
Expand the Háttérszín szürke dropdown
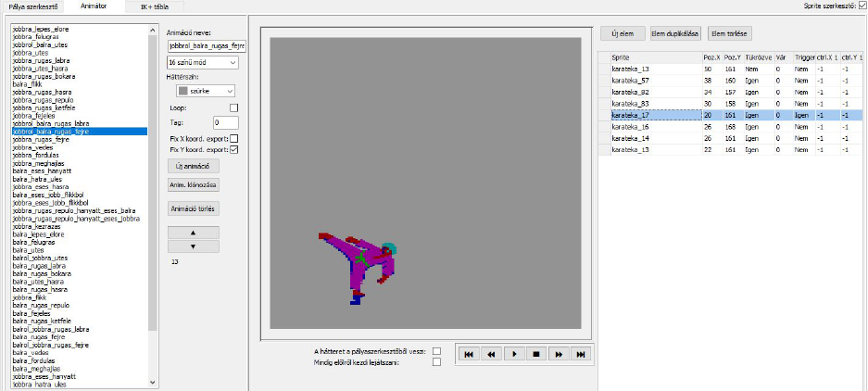(x=202, y=91)
